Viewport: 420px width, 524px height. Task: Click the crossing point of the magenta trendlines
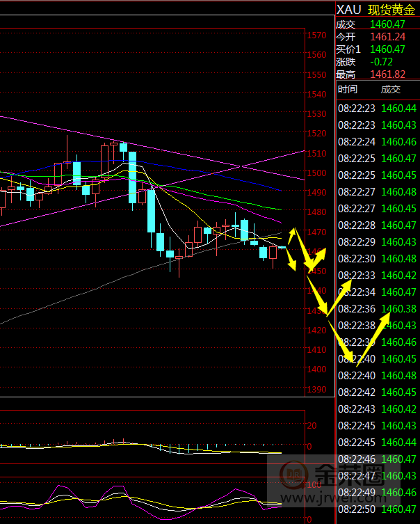pos(239,166)
